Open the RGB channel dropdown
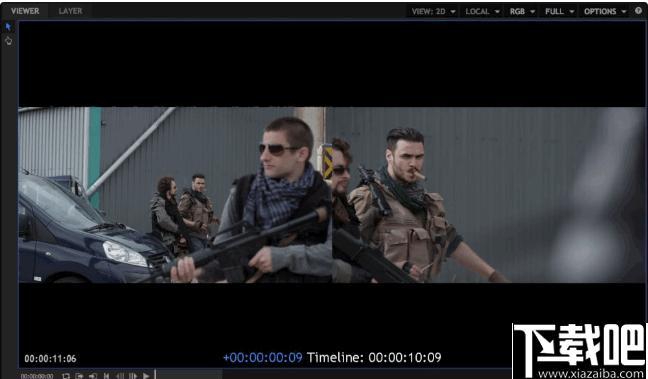Viewport: 648px width, 379px height. 522,11
